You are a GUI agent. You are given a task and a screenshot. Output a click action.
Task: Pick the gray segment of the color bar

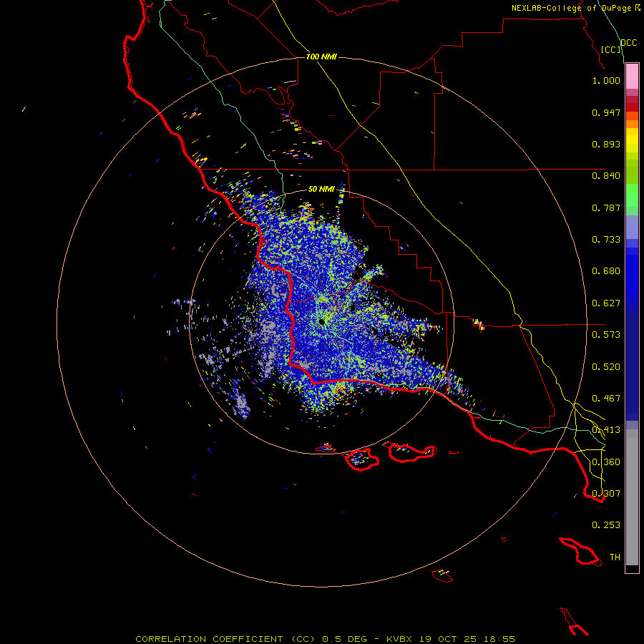coord(632,497)
